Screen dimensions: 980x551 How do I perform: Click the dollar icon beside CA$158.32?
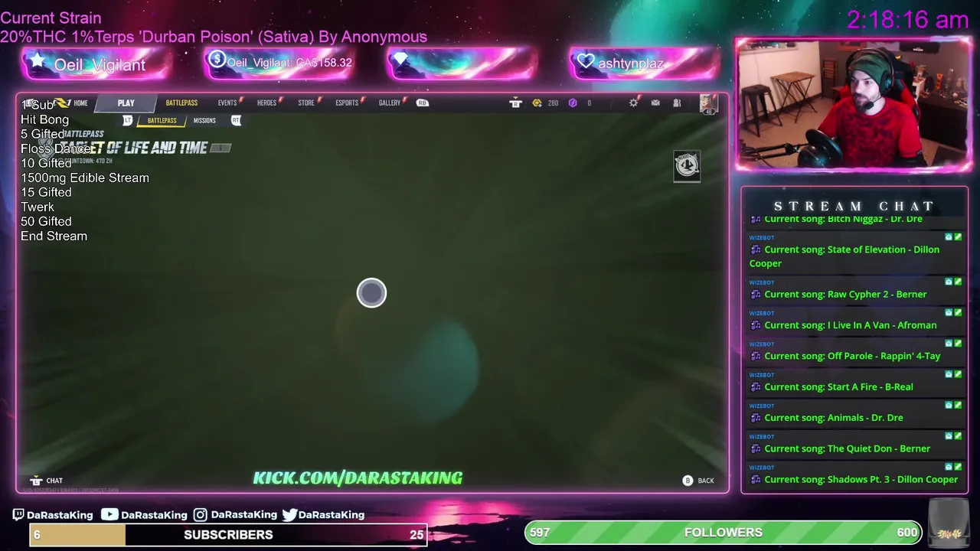(217, 60)
